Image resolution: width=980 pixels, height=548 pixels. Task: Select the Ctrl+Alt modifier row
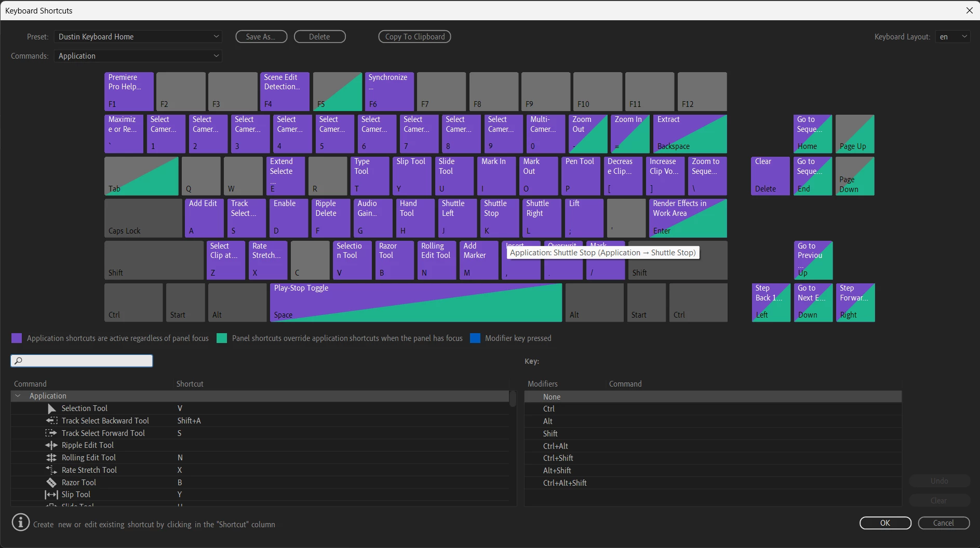coord(713,446)
